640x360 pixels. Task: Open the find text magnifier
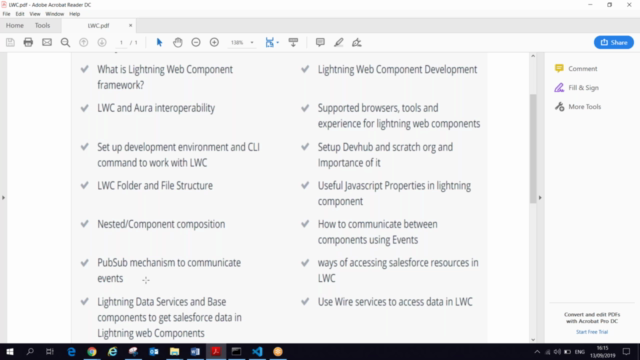(65, 42)
